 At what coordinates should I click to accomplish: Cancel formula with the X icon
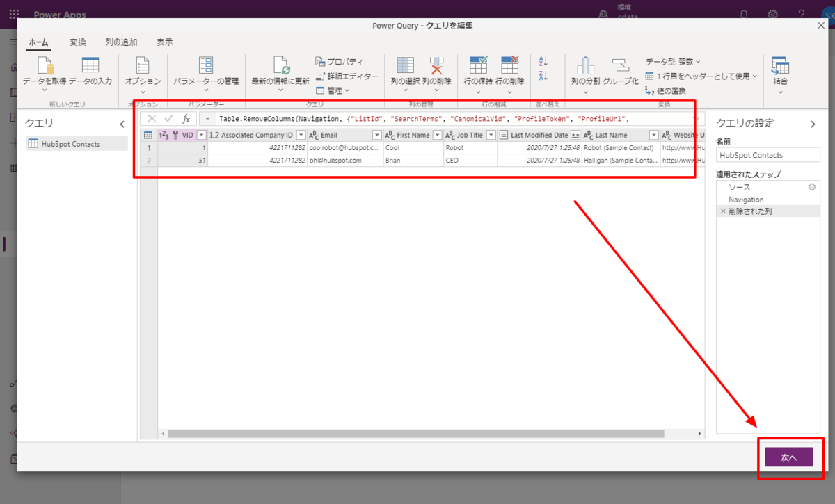[x=152, y=119]
